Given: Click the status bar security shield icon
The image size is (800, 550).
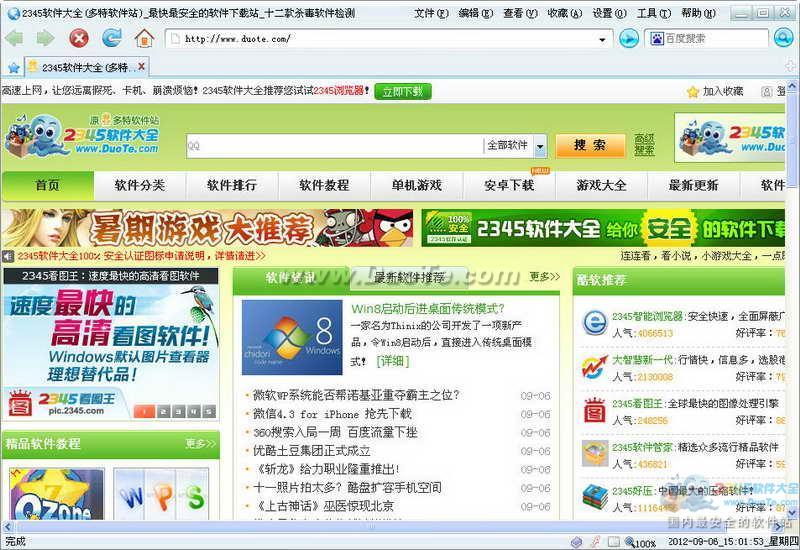Looking at the screenshot, I should click(x=576, y=542).
